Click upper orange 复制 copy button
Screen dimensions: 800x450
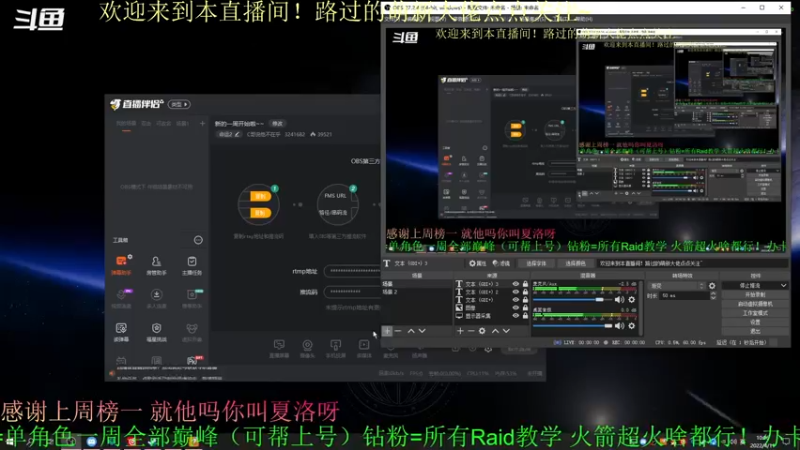pos(260,196)
